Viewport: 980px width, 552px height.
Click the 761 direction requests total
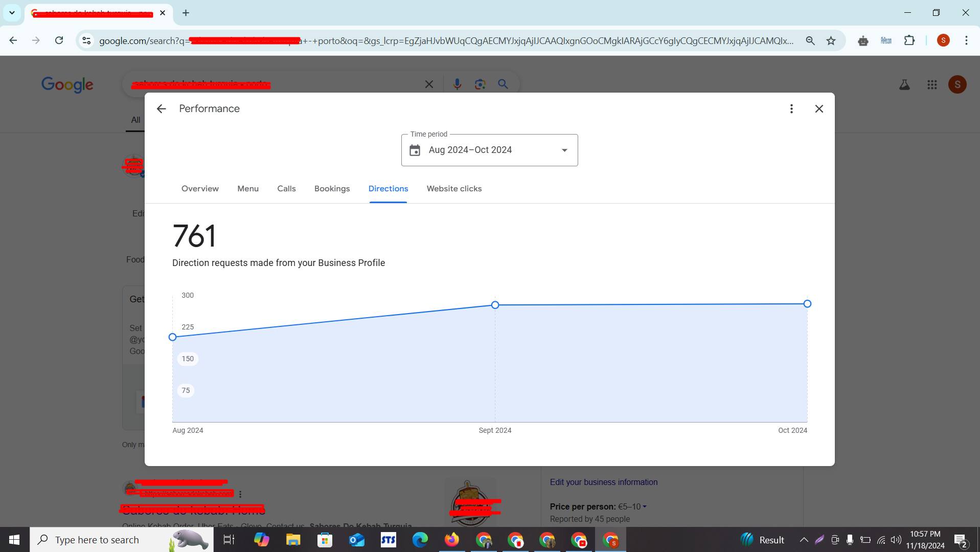(194, 236)
